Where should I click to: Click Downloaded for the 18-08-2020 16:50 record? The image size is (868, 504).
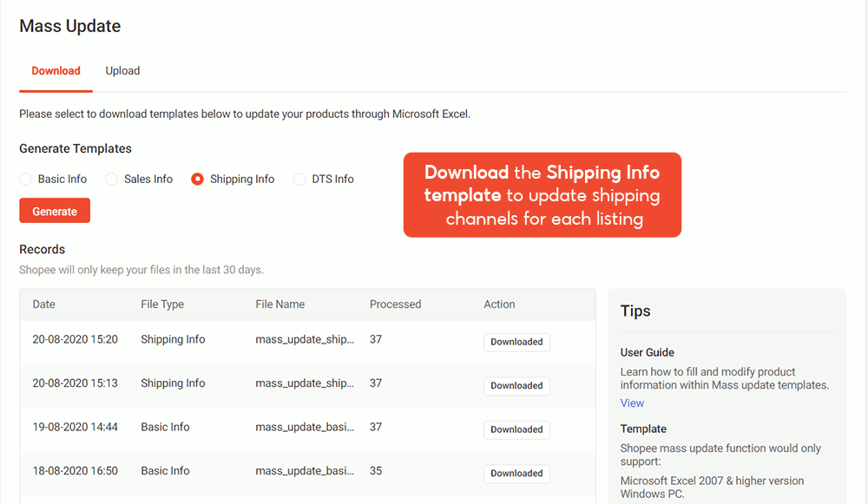(x=516, y=474)
